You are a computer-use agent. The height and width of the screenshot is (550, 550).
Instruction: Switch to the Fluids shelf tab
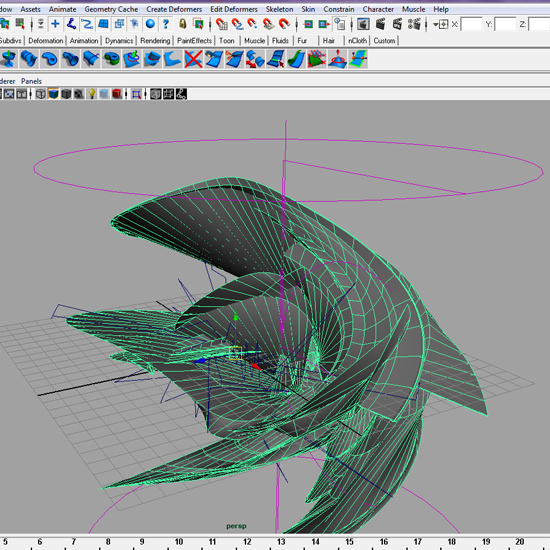280,41
